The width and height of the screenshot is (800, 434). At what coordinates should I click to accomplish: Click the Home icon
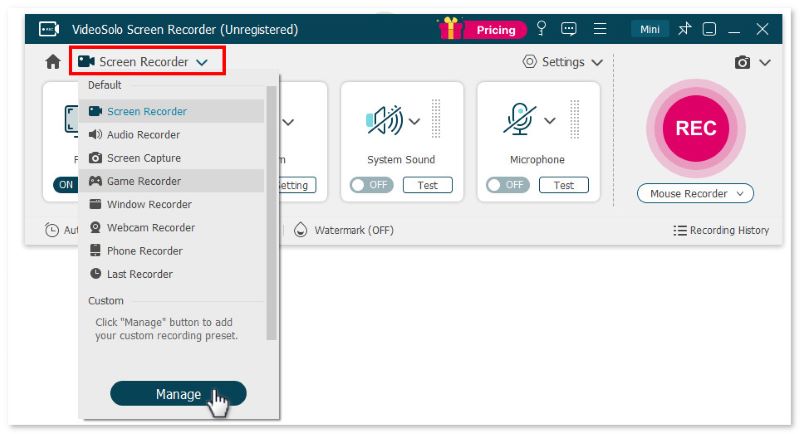(x=53, y=62)
